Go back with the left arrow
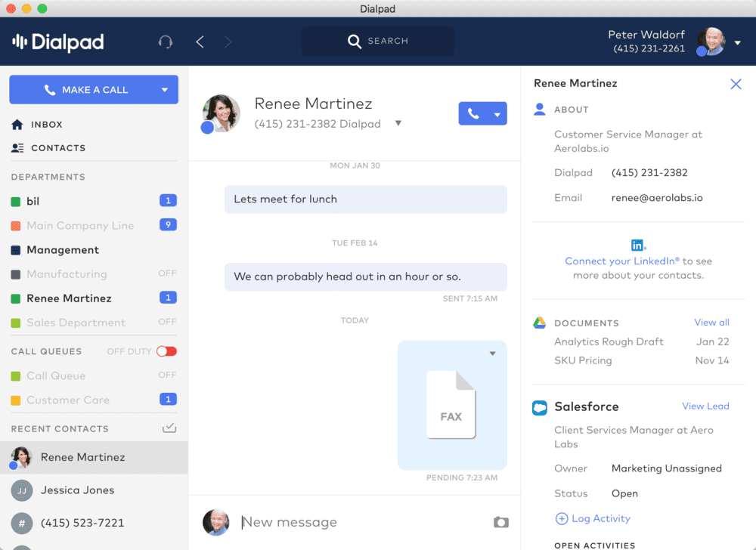The image size is (756, 550). (200, 42)
